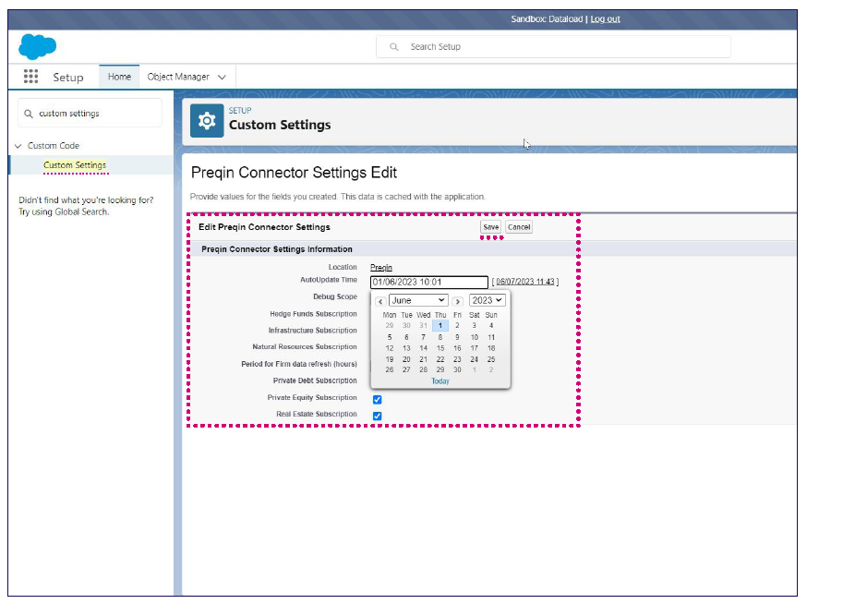Open the month dropdown showing June
The height and width of the screenshot is (616, 843).
point(418,300)
